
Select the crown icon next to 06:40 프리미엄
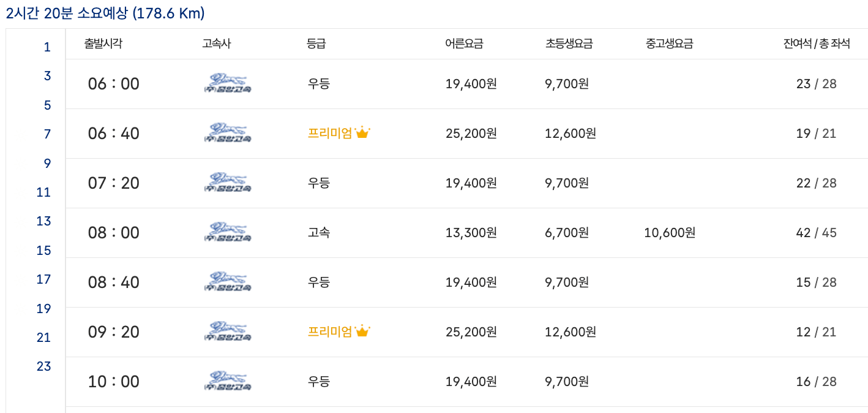click(x=363, y=131)
